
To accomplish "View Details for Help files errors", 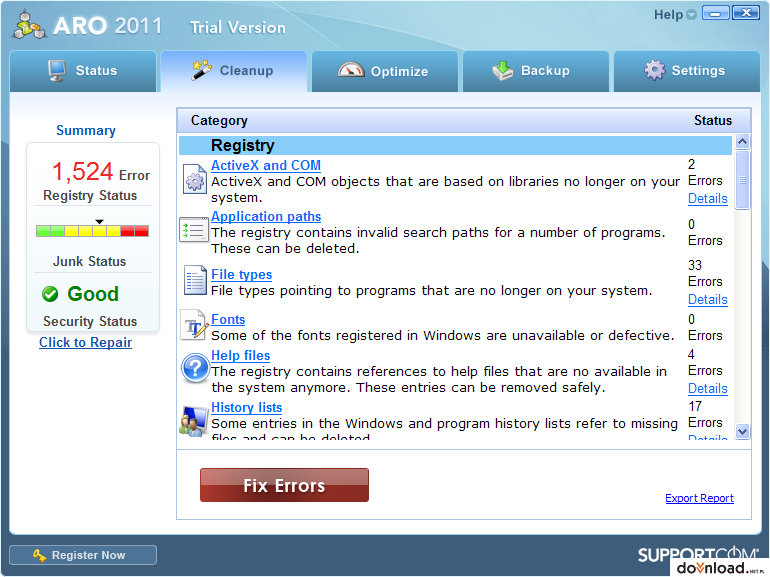I will [708, 388].
